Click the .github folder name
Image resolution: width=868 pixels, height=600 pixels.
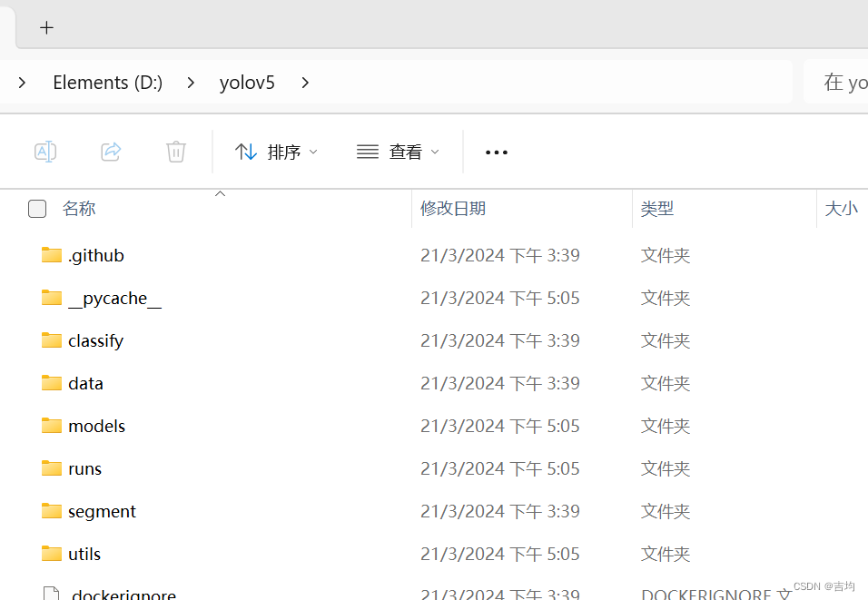point(95,256)
